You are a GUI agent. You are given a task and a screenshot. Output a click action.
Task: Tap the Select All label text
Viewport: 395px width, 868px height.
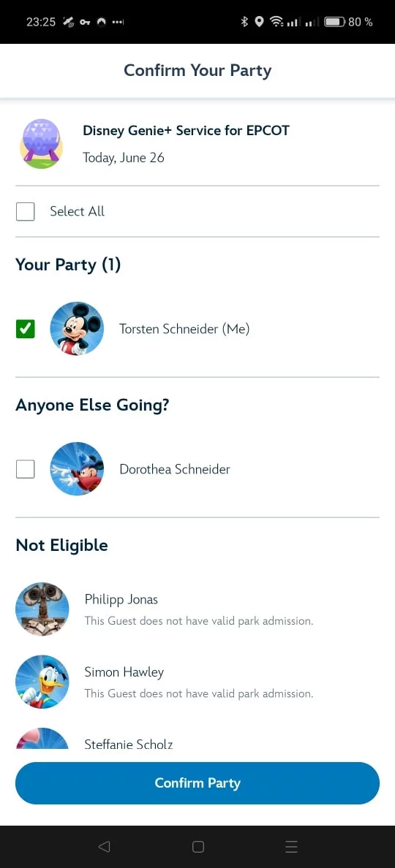tap(77, 211)
